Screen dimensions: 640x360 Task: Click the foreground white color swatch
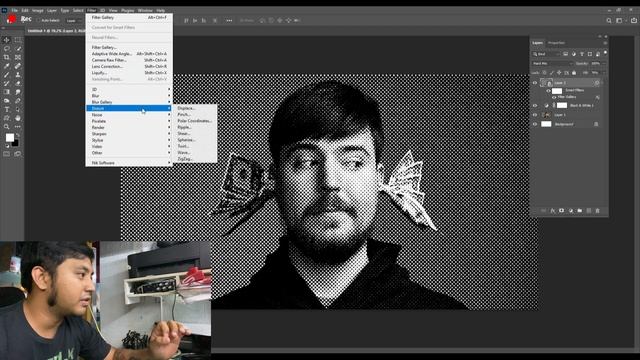pyautogui.click(x=9, y=138)
